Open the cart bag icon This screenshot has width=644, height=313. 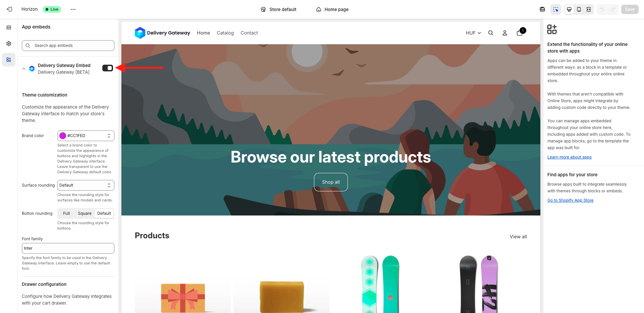(520, 33)
